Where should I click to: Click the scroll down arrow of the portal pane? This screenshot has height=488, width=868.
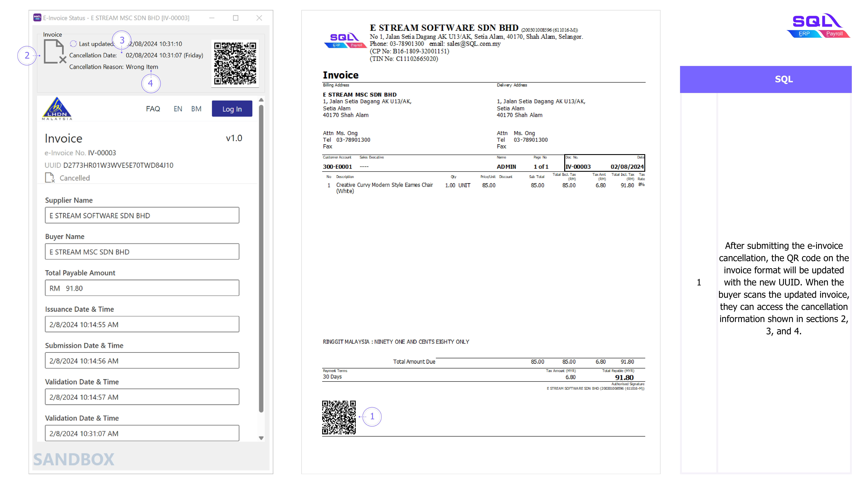[x=261, y=438]
